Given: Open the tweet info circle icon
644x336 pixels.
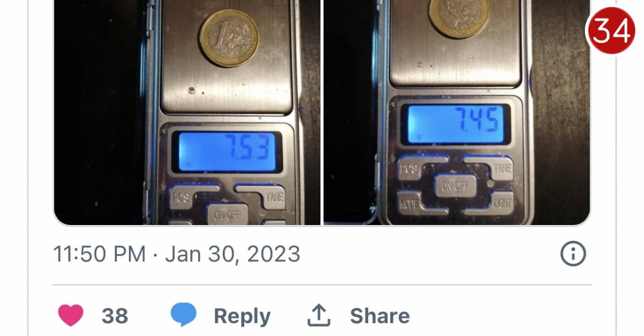Looking at the screenshot, I should [x=572, y=253].
